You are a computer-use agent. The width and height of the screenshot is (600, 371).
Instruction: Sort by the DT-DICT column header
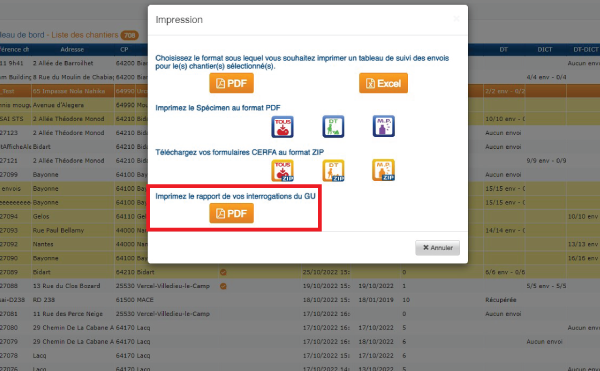[x=585, y=49]
